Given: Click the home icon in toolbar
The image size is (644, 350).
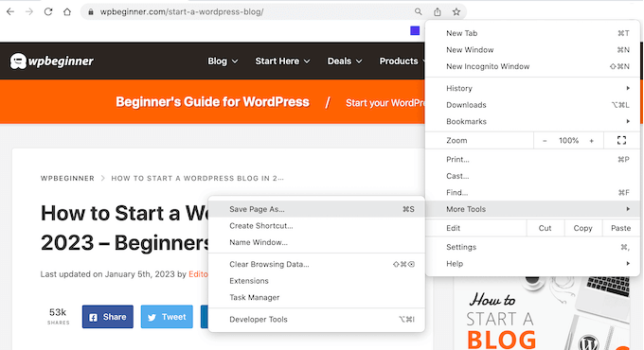Looking at the screenshot, I should [x=67, y=12].
